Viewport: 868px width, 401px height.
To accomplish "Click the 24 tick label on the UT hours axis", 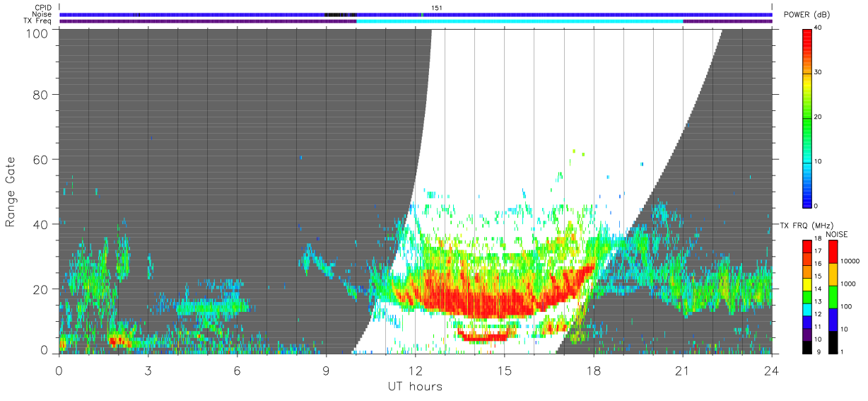I will tap(772, 370).
